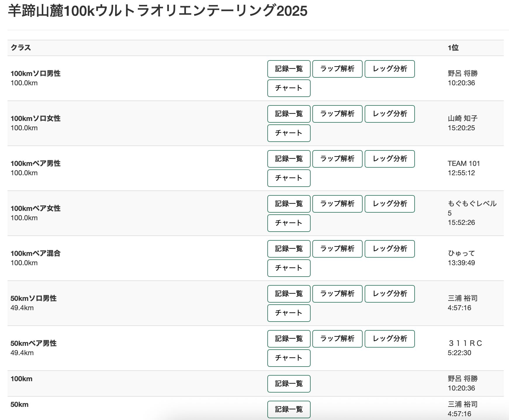The image size is (509, 420).
Task: Open 記録一覧 for 100kmソロ男性
Action: coord(289,69)
